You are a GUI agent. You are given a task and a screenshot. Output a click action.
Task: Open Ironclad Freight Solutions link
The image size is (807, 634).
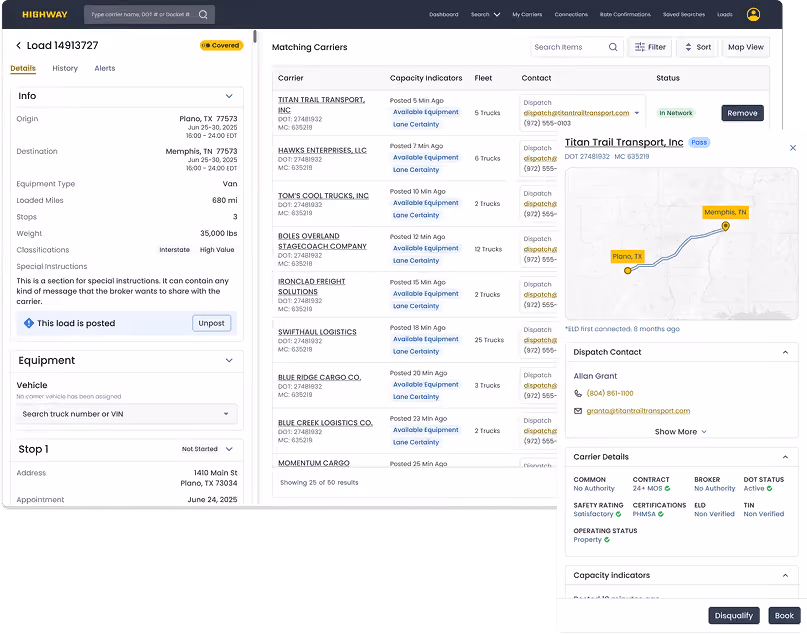(x=312, y=286)
